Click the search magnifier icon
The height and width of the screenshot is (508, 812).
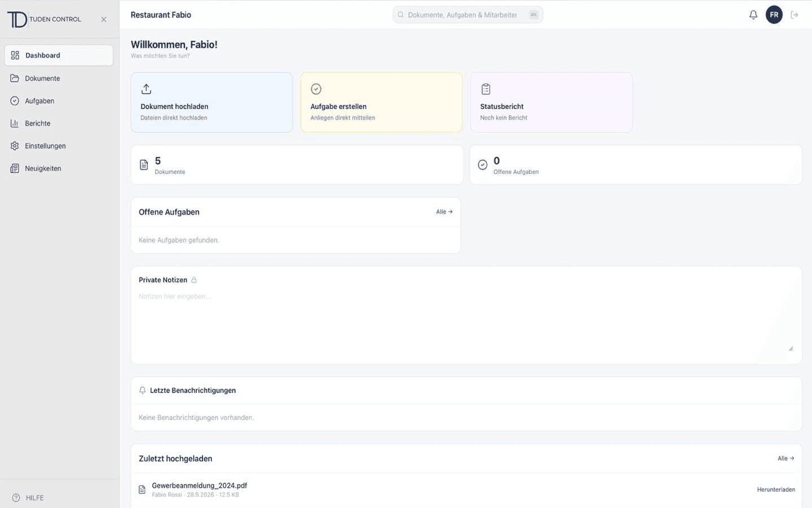[400, 15]
